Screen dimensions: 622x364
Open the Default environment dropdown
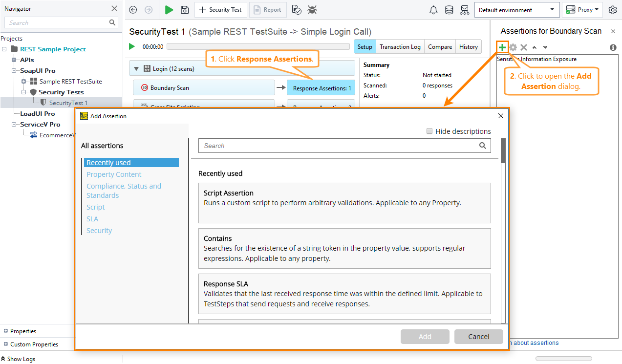[x=517, y=10]
